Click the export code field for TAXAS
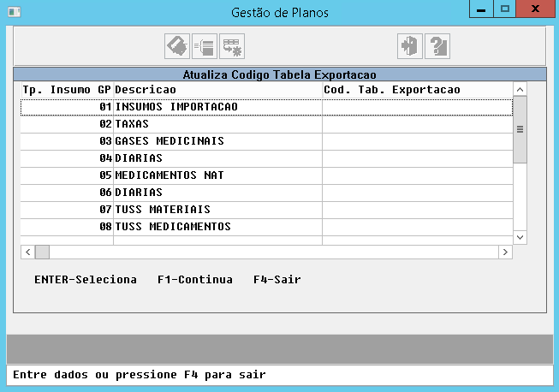 (417, 124)
